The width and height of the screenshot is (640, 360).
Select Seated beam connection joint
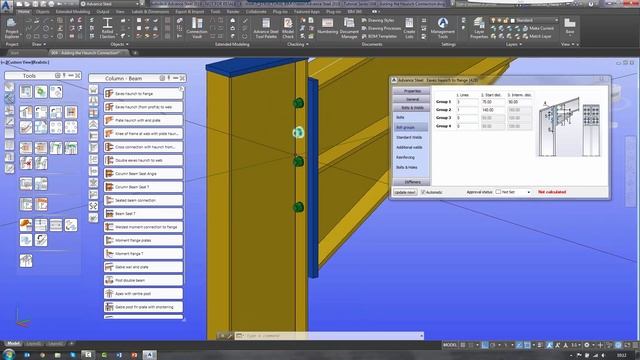pos(143,200)
